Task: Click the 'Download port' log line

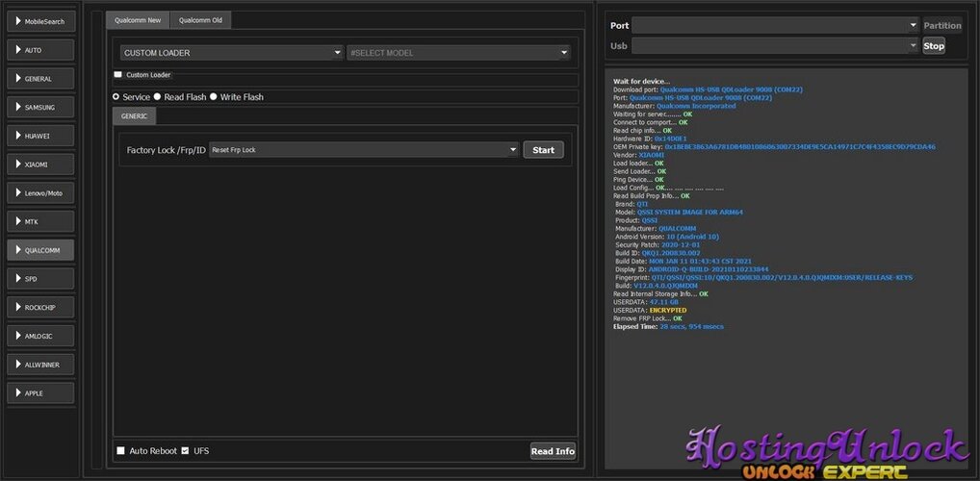Action: point(709,89)
